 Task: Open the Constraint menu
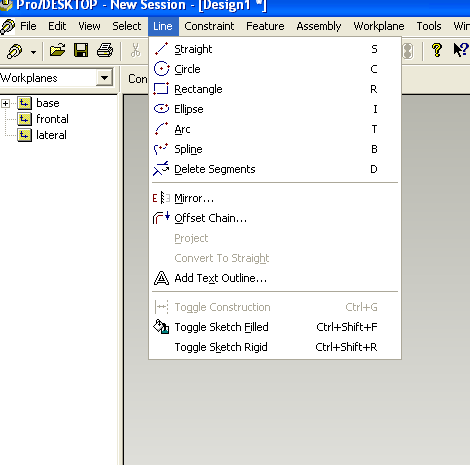(209, 26)
